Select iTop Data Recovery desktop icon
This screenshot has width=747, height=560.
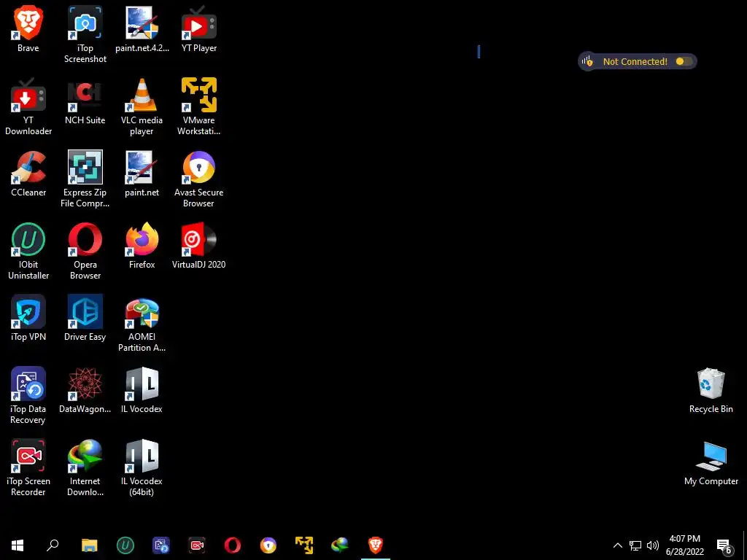click(x=28, y=396)
